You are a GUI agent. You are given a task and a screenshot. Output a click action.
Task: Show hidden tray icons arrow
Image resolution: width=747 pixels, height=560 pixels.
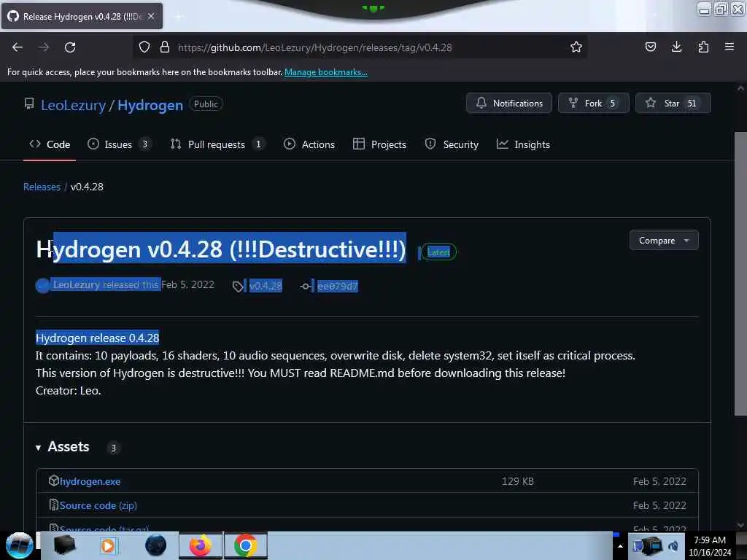(x=620, y=546)
